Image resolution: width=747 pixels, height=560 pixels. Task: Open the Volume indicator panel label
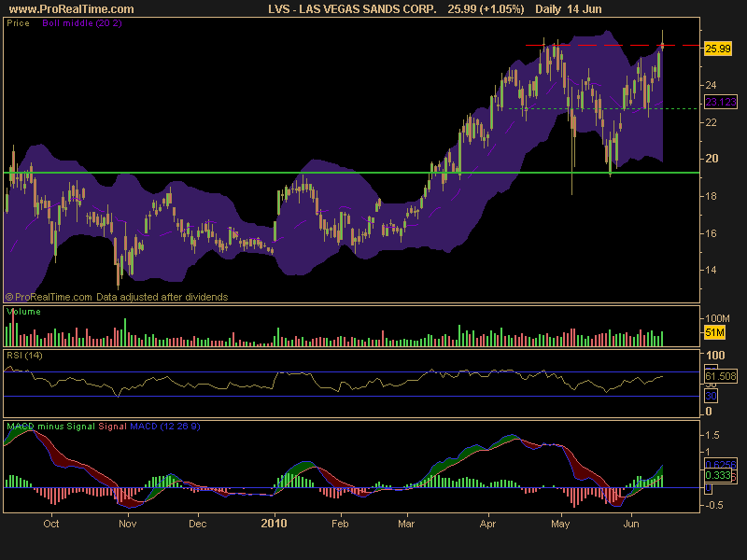[x=23, y=312]
